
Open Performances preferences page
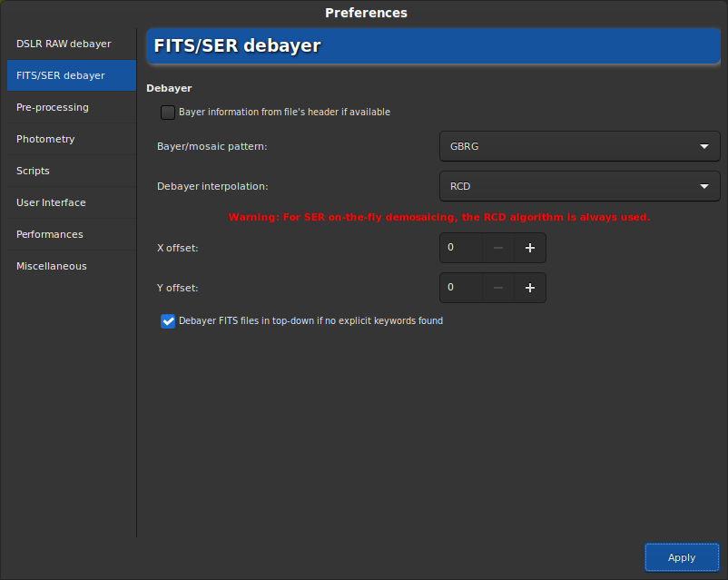pos(49,234)
